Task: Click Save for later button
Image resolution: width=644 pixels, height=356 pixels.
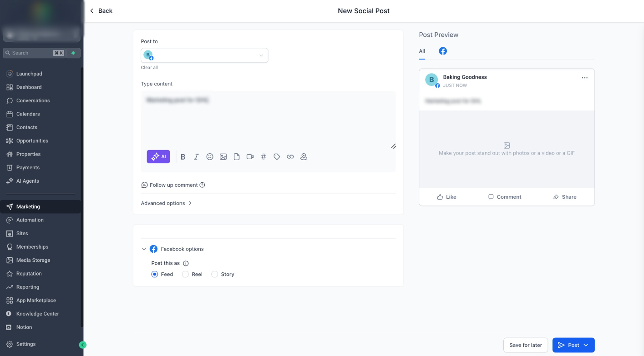Action: (x=526, y=345)
